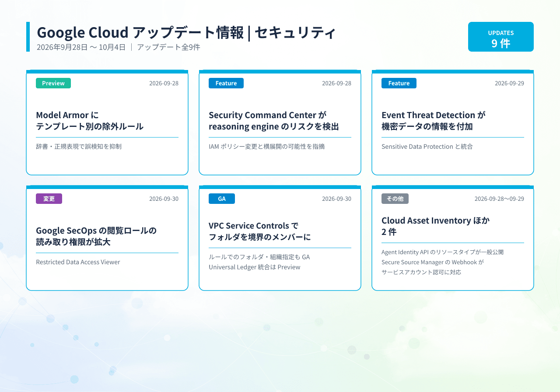Open the VPC Service Controls card title

coord(260,231)
